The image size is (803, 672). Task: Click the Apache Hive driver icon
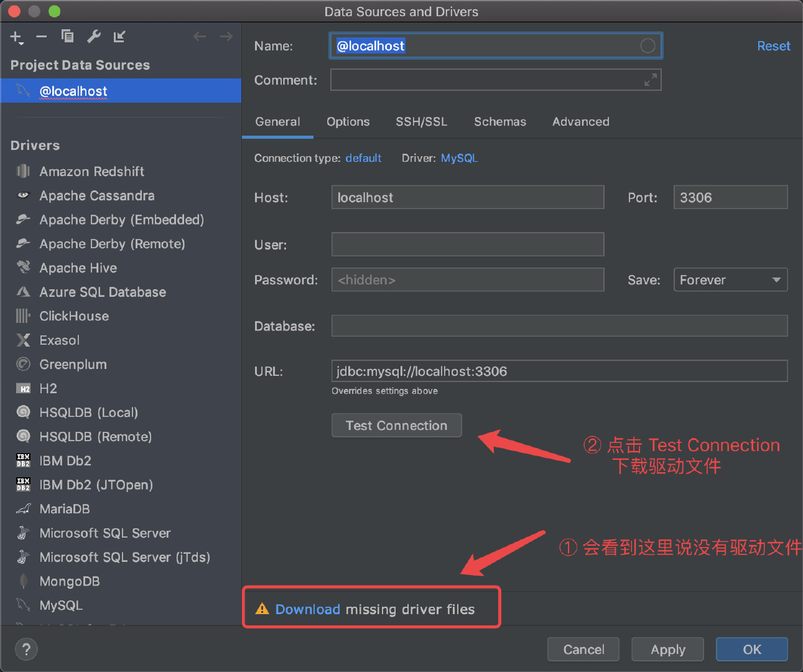pos(23,268)
